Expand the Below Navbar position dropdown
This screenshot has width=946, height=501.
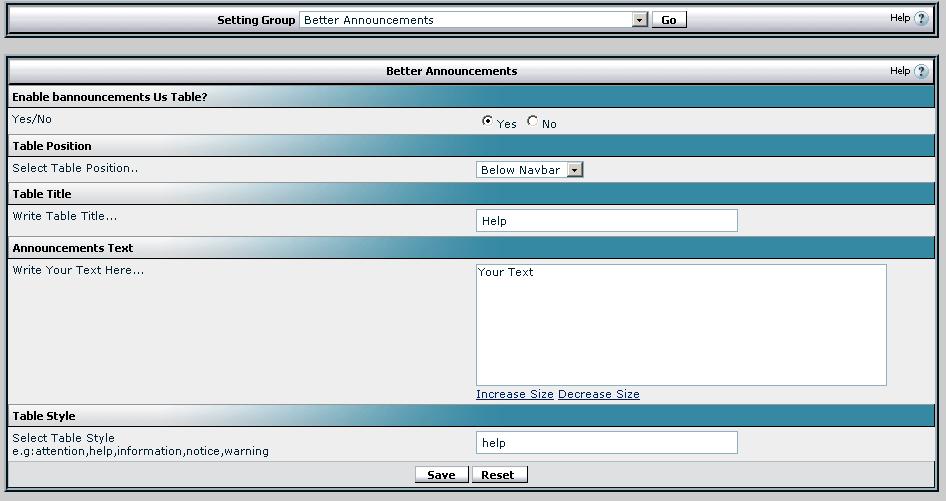pos(574,170)
